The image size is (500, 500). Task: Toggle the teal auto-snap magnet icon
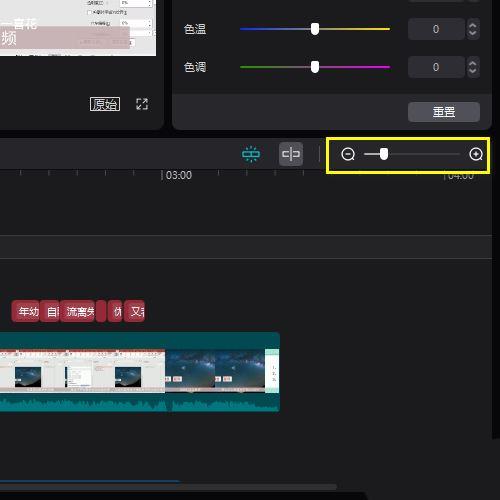tap(251, 154)
